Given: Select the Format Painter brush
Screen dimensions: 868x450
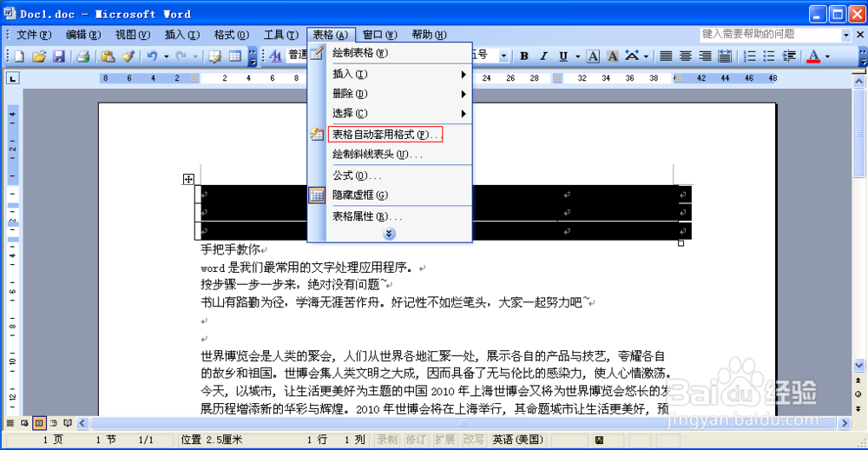Looking at the screenshot, I should pyautogui.click(x=128, y=56).
